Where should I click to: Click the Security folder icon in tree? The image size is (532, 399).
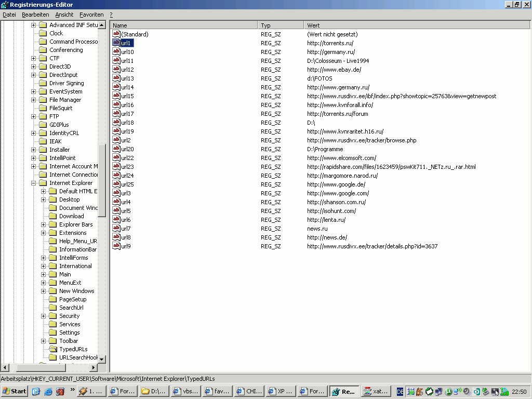coord(52,316)
